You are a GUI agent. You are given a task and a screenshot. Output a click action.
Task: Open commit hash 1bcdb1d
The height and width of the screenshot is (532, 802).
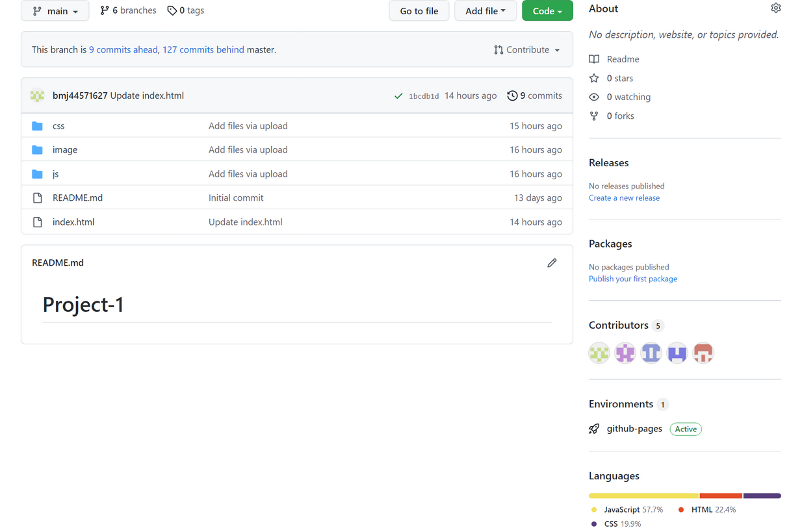tap(424, 96)
